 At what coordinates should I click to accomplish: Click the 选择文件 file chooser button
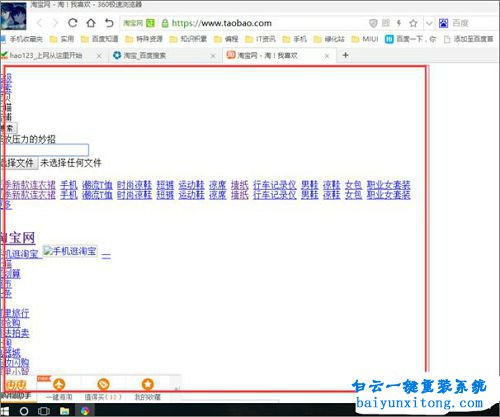[x=19, y=163]
